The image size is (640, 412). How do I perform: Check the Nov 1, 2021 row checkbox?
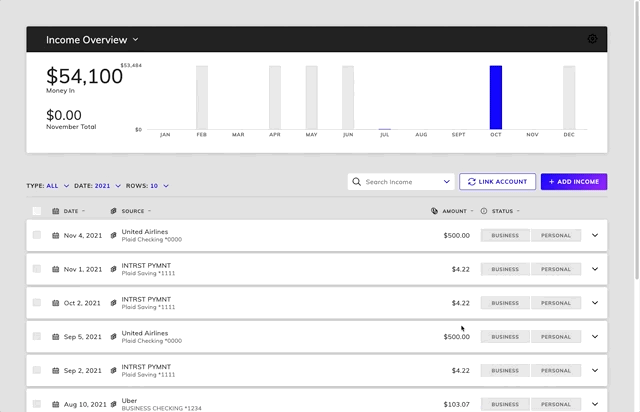37,269
